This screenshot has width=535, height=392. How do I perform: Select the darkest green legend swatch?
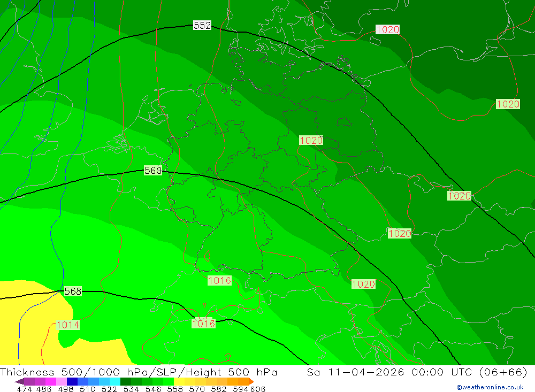pyautogui.click(x=126, y=381)
